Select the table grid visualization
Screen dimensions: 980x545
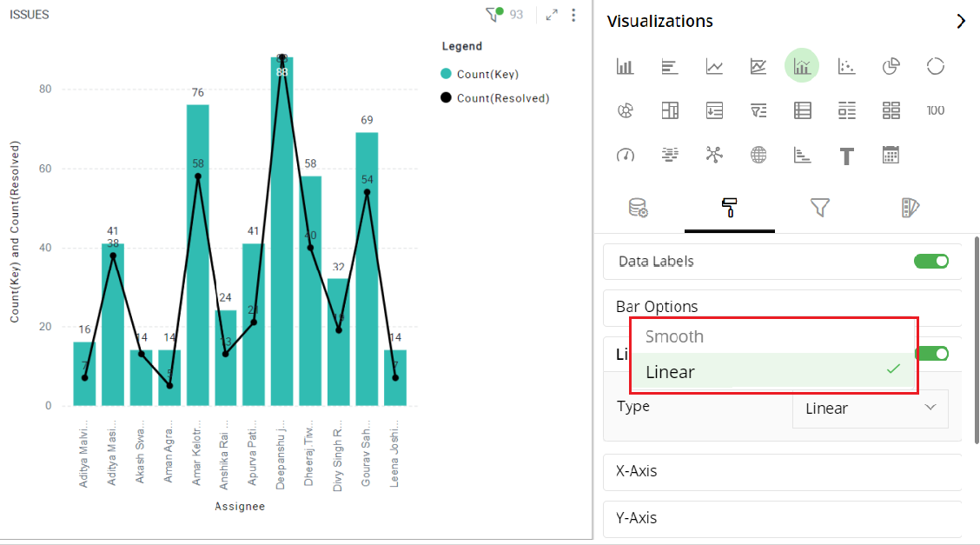(x=802, y=110)
